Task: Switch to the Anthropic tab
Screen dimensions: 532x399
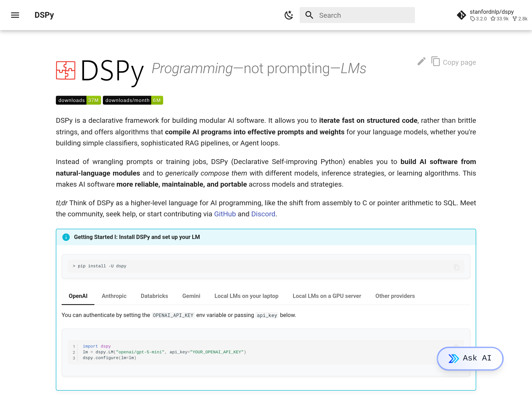Action: (x=114, y=296)
